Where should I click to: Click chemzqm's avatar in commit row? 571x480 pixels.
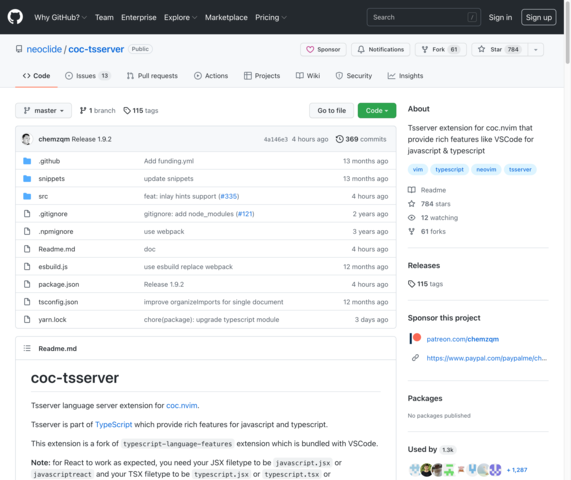[27, 139]
